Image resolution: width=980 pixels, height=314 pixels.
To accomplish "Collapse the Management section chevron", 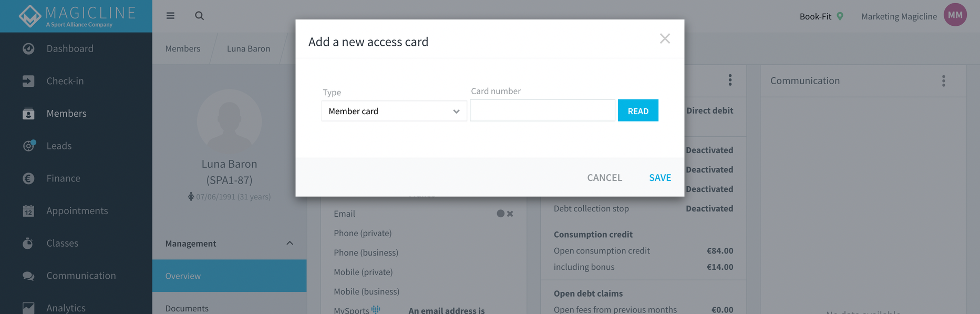I will click(290, 243).
